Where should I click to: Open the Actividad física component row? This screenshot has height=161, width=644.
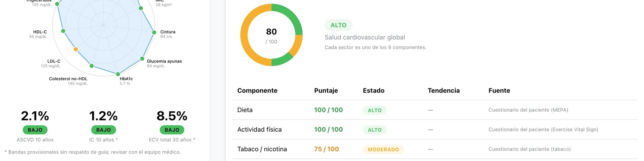point(435,129)
